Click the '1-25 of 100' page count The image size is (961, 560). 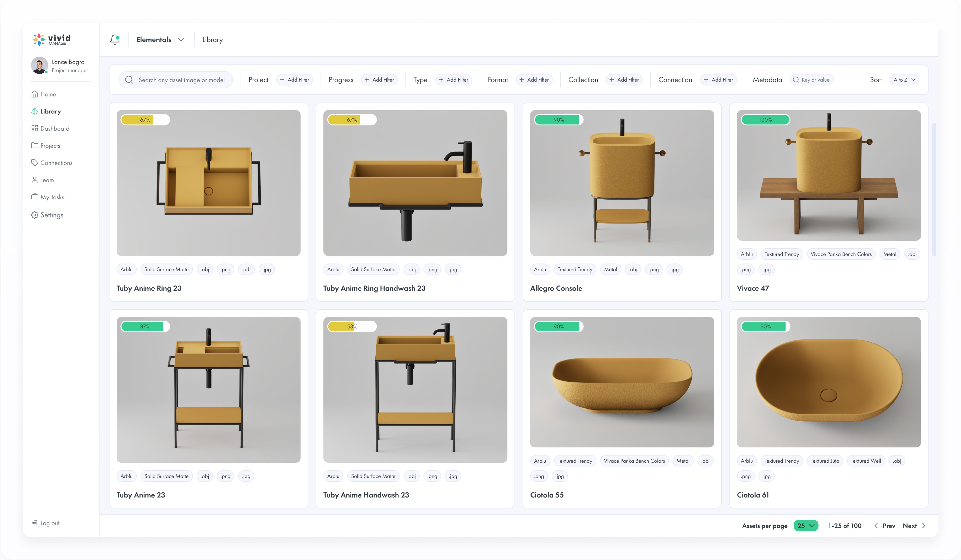pos(845,526)
